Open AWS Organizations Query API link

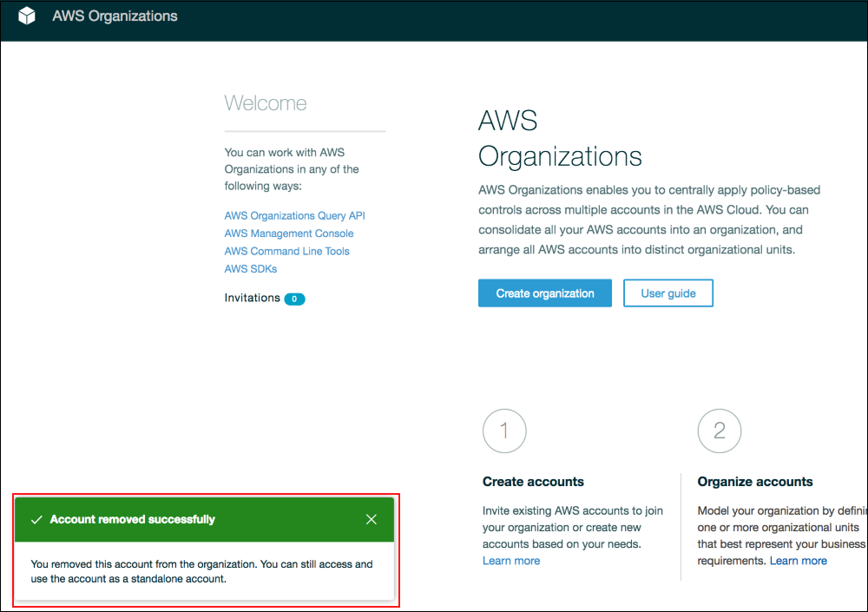coord(294,215)
